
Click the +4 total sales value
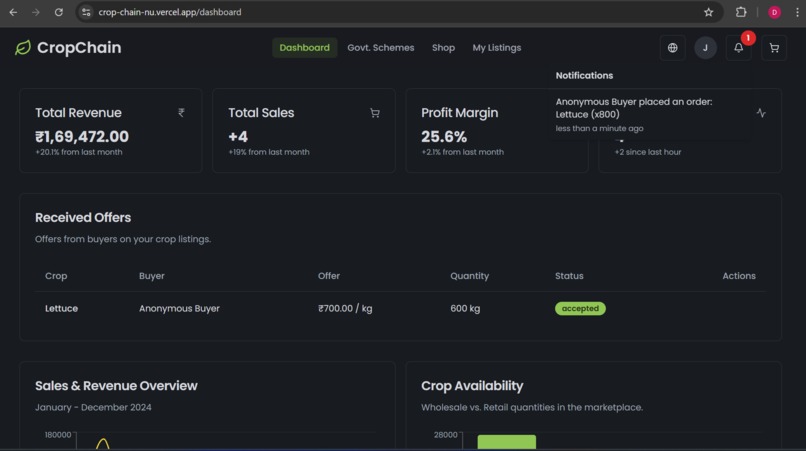238,136
